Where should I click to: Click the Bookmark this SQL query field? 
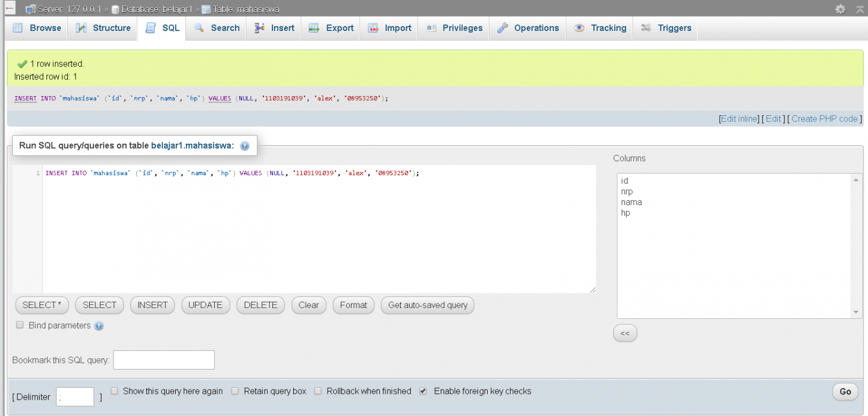point(164,360)
